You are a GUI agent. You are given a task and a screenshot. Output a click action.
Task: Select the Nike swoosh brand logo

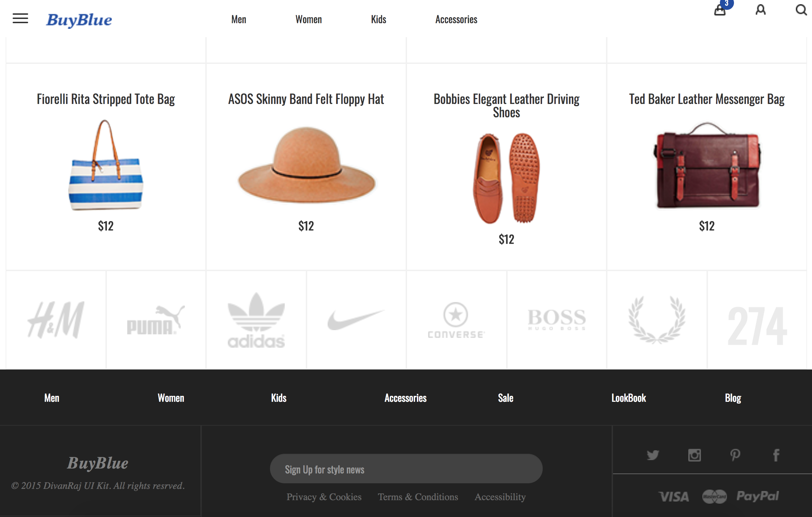(x=356, y=320)
